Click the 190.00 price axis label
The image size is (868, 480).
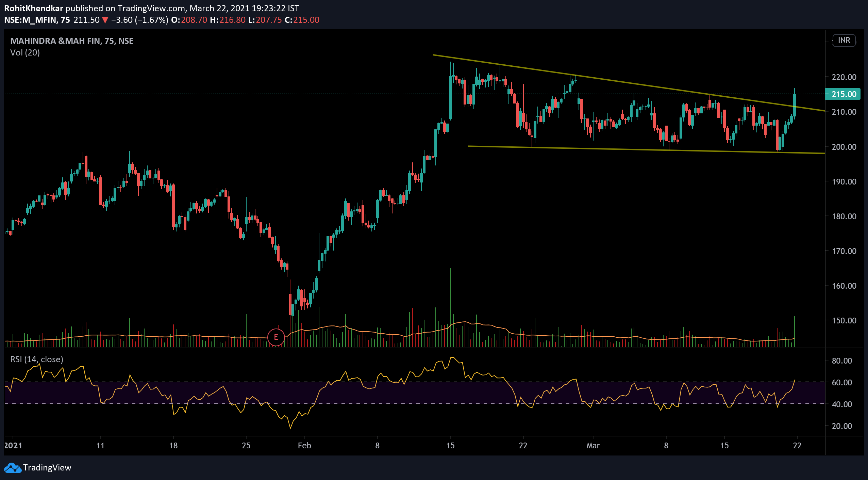(844, 182)
